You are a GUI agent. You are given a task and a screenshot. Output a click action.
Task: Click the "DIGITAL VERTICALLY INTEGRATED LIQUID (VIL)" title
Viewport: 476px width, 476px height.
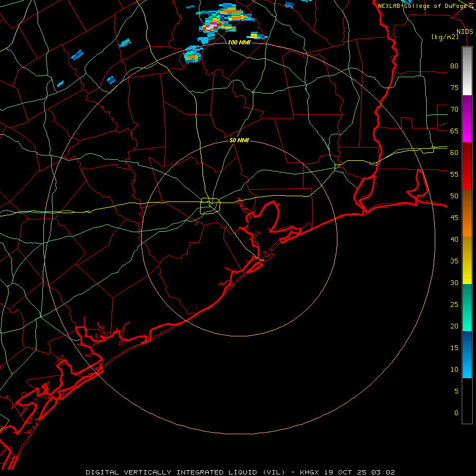tap(186, 472)
